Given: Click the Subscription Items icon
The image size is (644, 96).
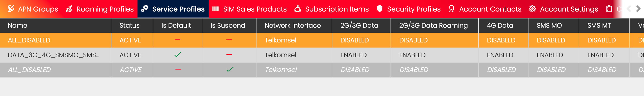Looking at the screenshot, I should (297, 9).
